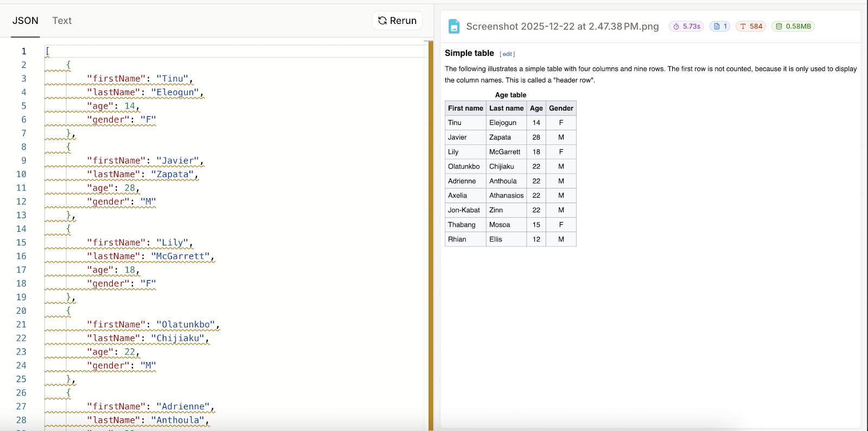
Task: Click the page count badge showing 1
Action: coord(720,26)
